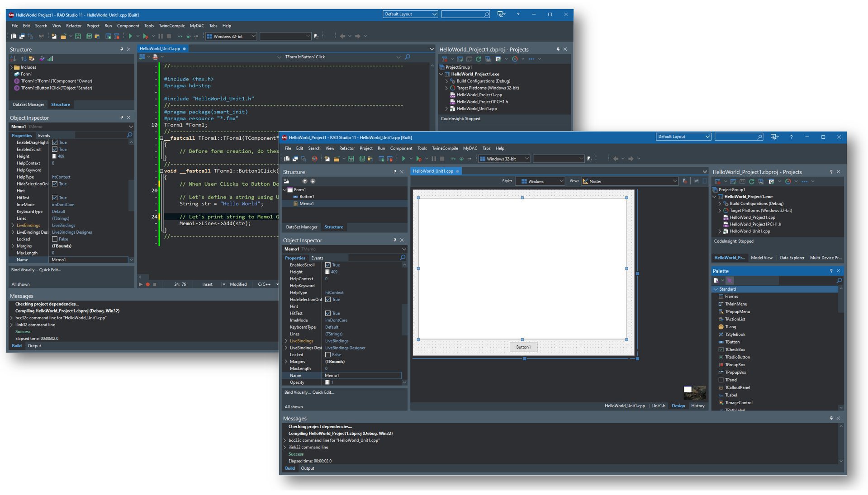This screenshot has width=868, height=495.
Task: Click the New Items icon in front window toolbar
Action: pyautogui.click(x=327, y=159)
